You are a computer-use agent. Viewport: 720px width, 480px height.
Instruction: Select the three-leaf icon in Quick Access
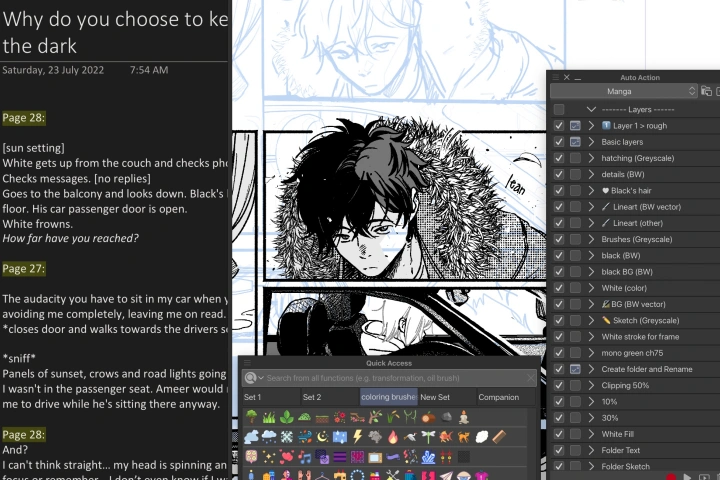click(287, 417)
